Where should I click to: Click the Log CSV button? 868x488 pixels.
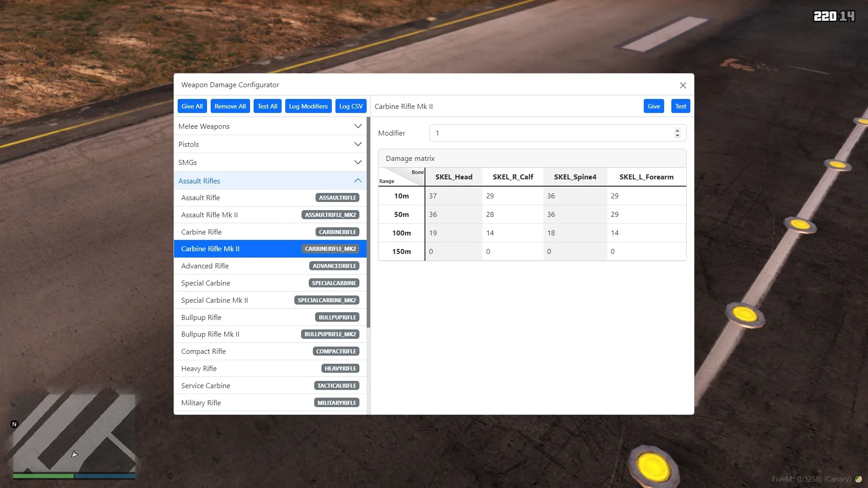pyautogui.click(x=350, y=106)
